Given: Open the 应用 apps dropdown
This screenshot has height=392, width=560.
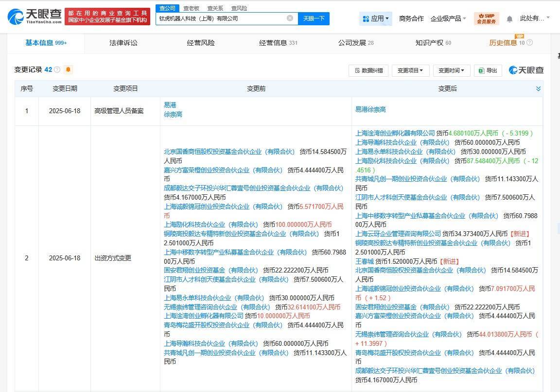Looking at the screenshot, I should coord(375,18).
